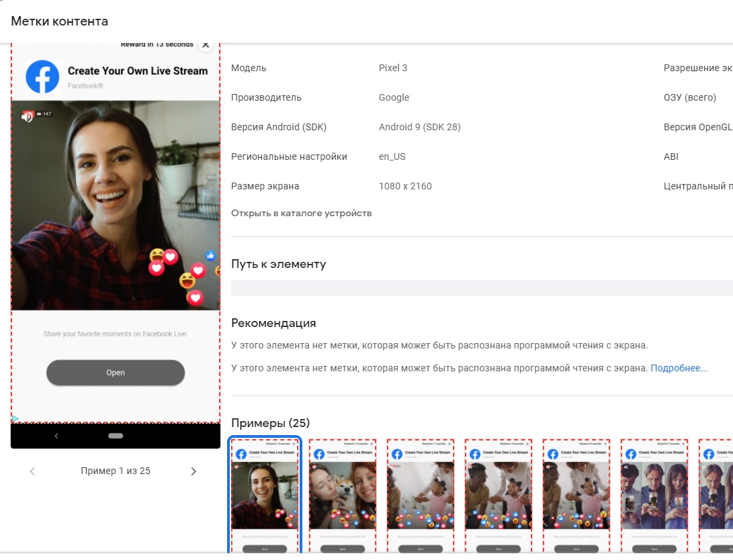The image size is (733, 560).
Task: Go to previous example arrow
Action: [x=32, y=471]
